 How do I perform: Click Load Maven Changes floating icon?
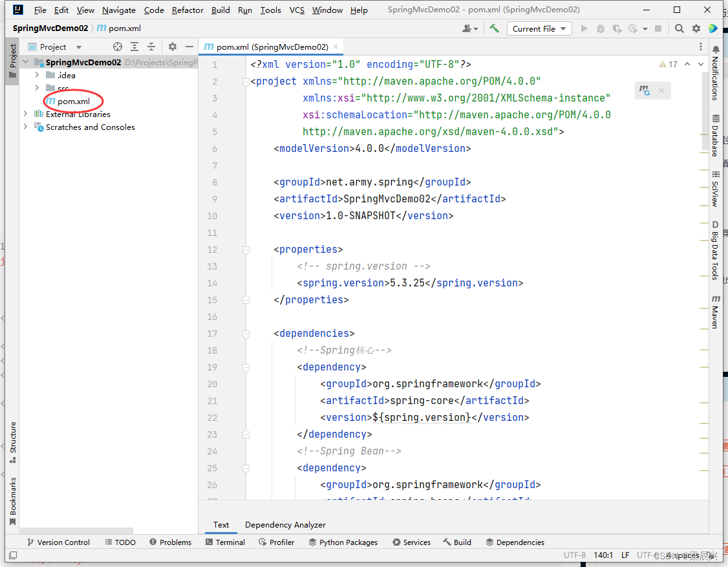[645, 90]
